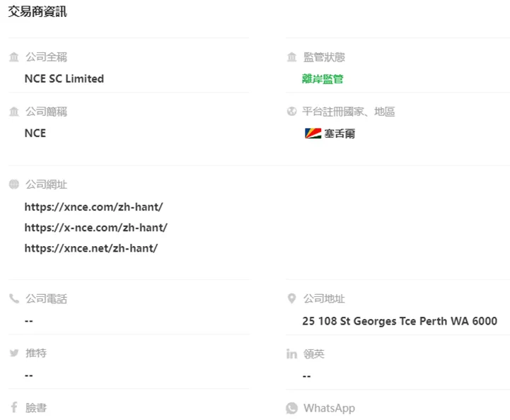The height and width of the screenshot is (420, 510).
Task: Click the empty value under 推特
Action: click(29, 375)
